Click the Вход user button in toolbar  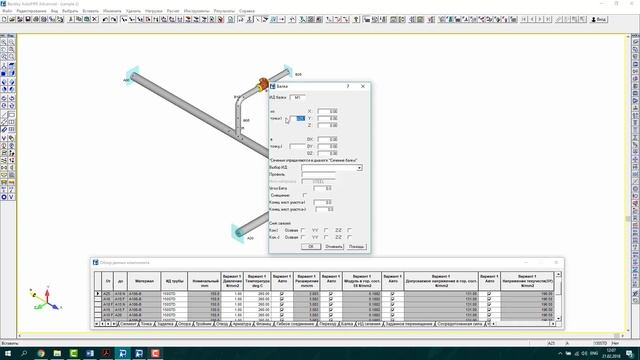[599, 19]
